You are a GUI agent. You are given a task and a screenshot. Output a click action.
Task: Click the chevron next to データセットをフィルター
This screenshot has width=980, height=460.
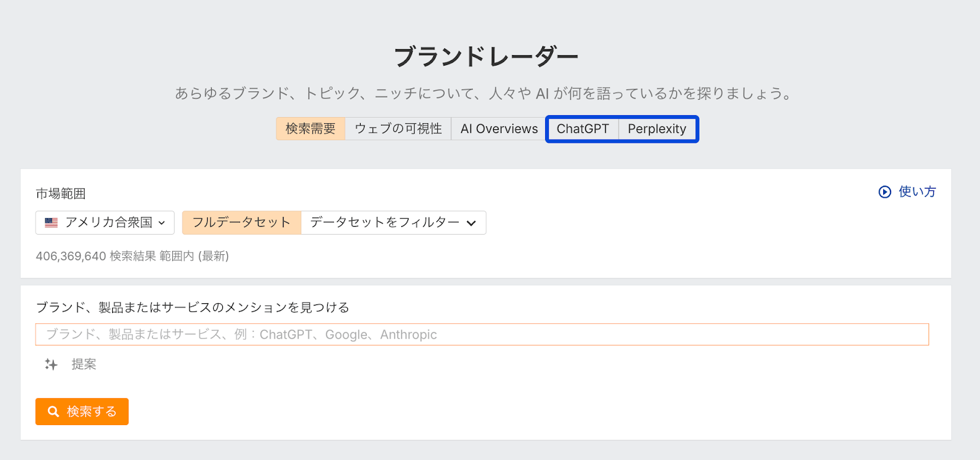coord(471,223)
